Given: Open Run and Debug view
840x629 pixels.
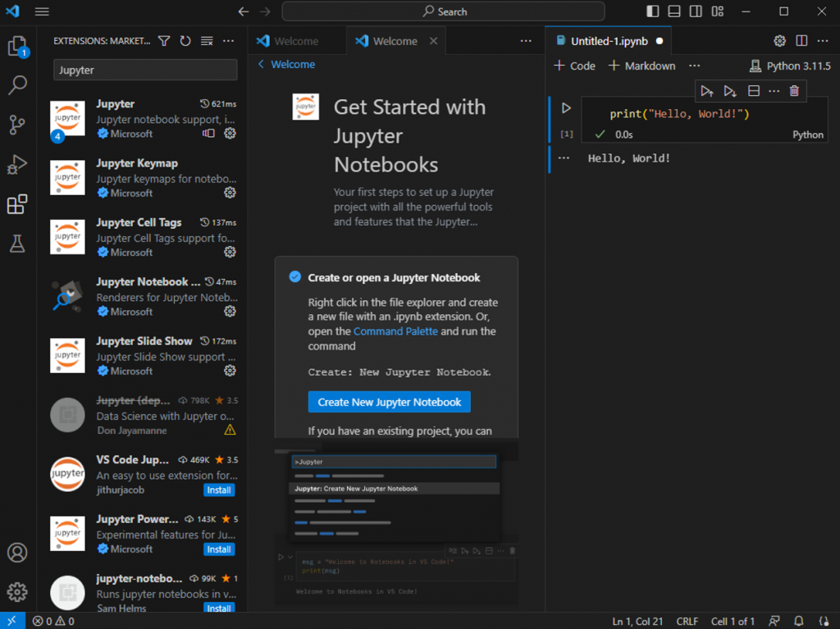Looking at the screenshot, I should tap(17, 164).
